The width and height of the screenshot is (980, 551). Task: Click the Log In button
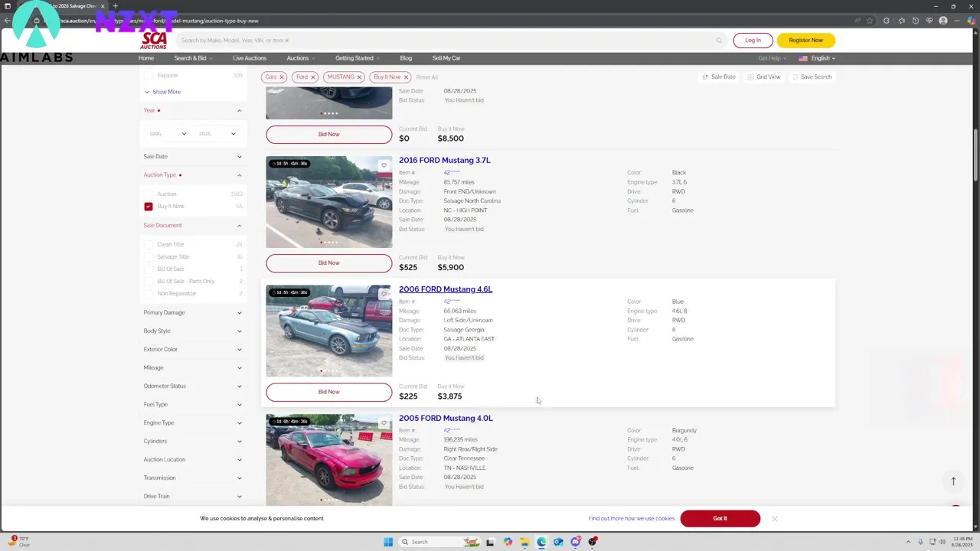point(753,41)
